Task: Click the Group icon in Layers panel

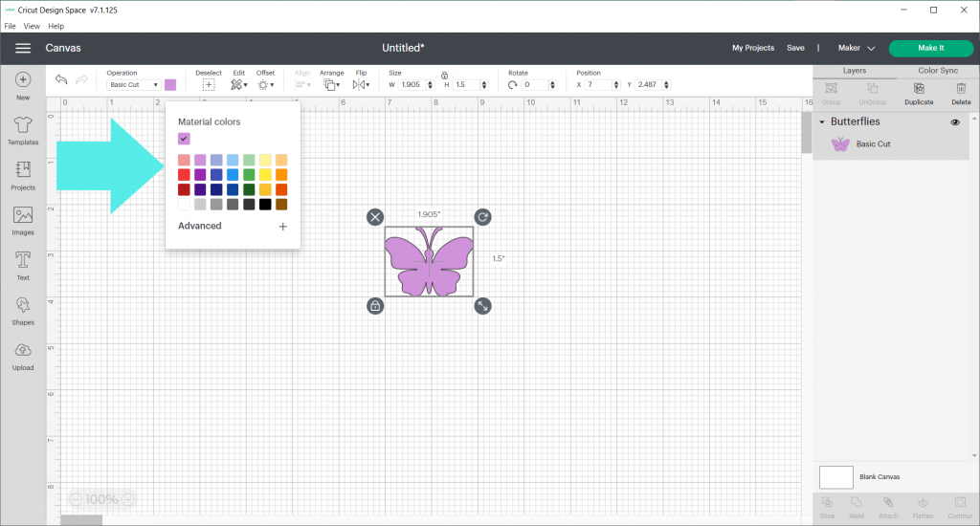Action: coord(832,88)
